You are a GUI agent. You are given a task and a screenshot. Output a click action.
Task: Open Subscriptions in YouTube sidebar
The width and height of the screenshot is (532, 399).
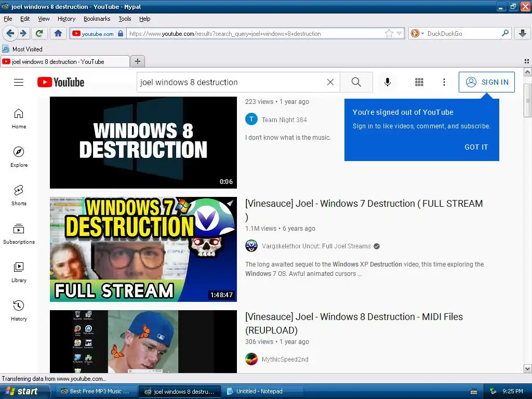[x=19, y=234]
